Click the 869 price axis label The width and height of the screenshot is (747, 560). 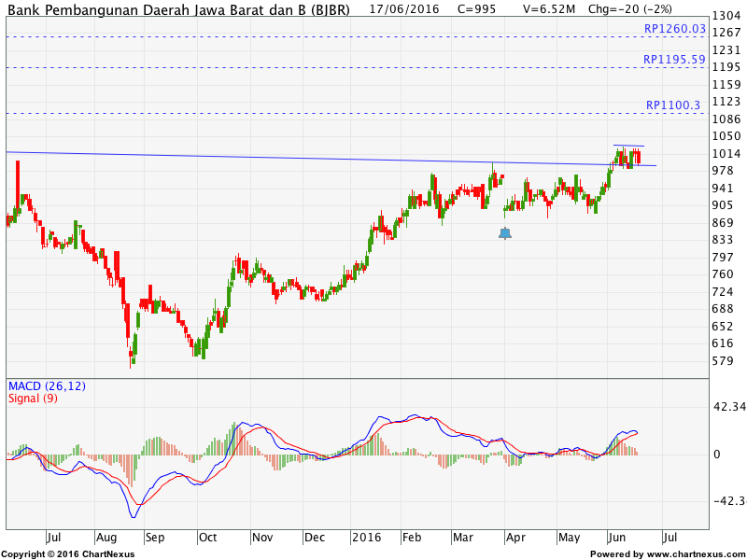pos(724,222)
